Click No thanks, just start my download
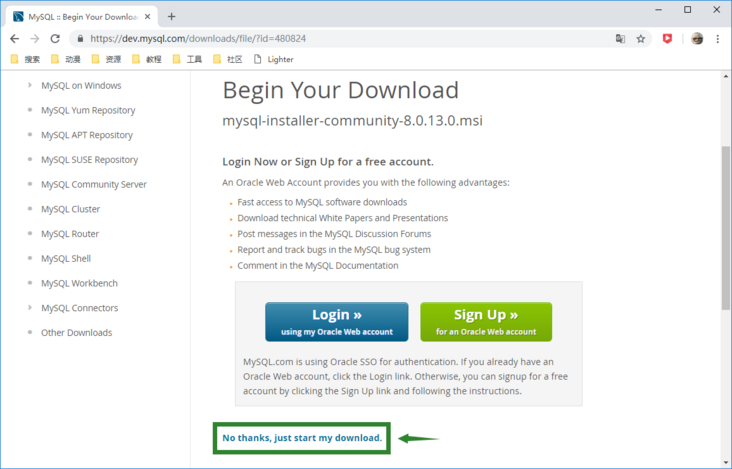Screen dimensions: 732x469 (x=302, y=438)
